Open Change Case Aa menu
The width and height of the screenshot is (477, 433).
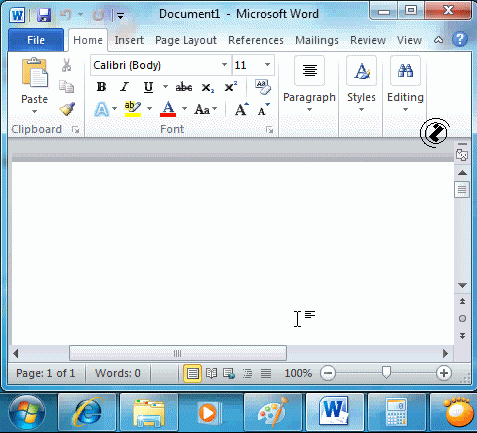point(205,109)
